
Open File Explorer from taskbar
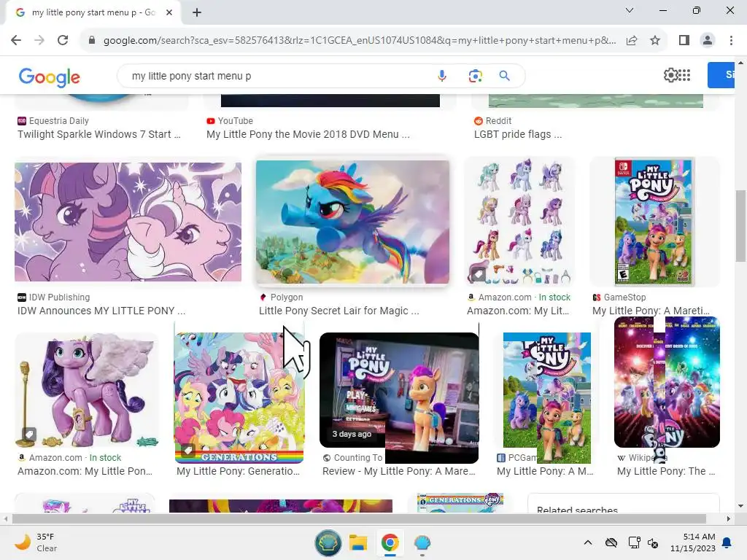pos(357,542)
